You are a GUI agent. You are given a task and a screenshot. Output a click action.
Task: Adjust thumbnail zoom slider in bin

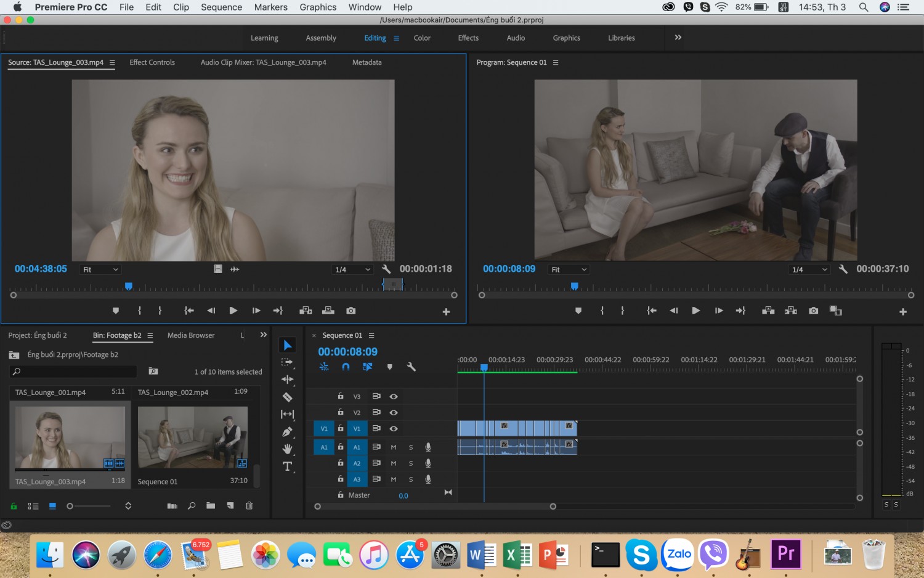click(89, 506)
